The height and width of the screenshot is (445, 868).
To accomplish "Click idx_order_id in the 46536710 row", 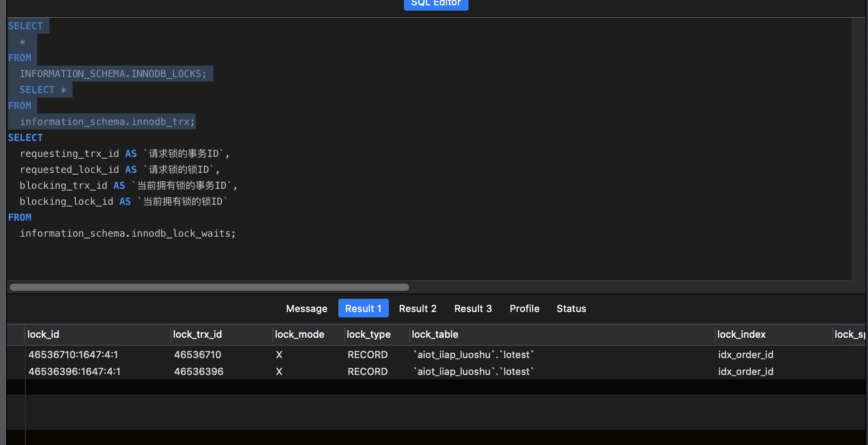I will click(746, 355).
